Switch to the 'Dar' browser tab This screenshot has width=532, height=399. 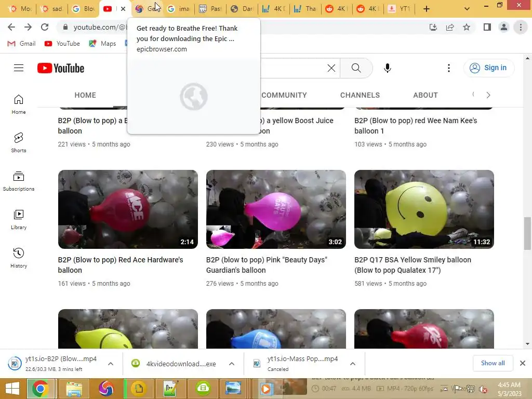click(242, 9)
